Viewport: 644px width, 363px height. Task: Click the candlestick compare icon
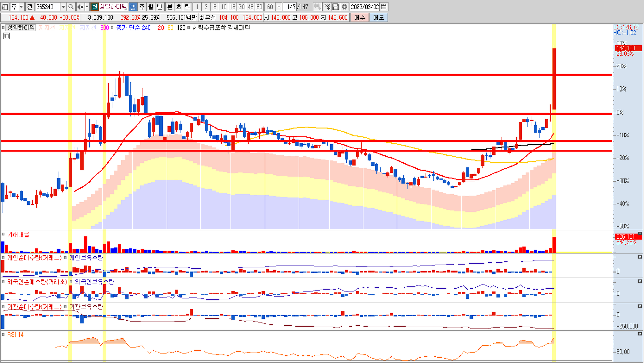click(318, 7)
